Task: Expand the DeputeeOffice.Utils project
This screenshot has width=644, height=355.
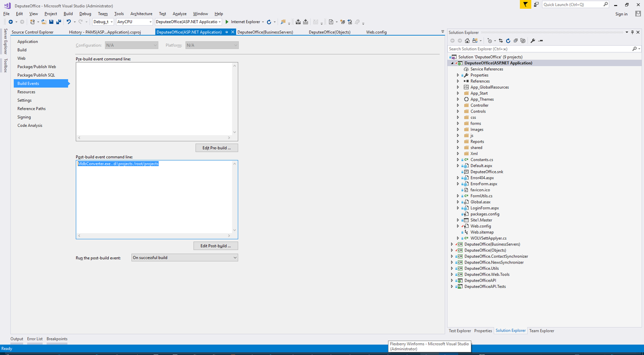Action: coord(452,269)
